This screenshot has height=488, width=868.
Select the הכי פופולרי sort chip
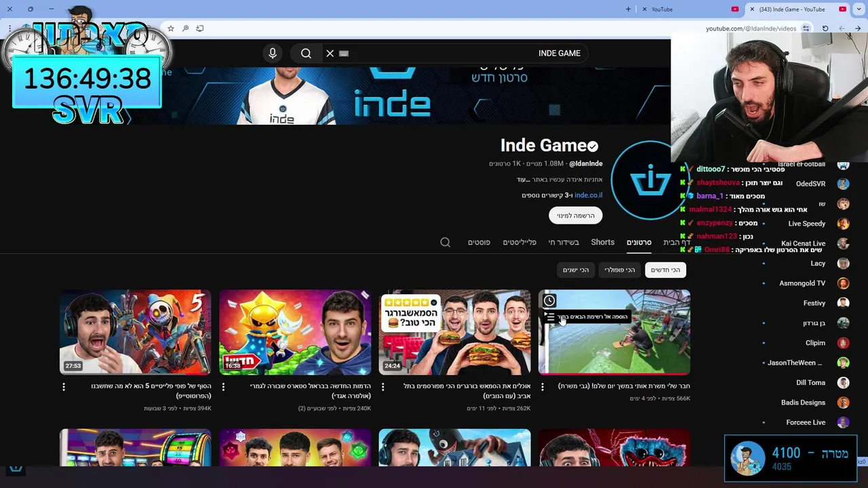click(x=620, y=270)
